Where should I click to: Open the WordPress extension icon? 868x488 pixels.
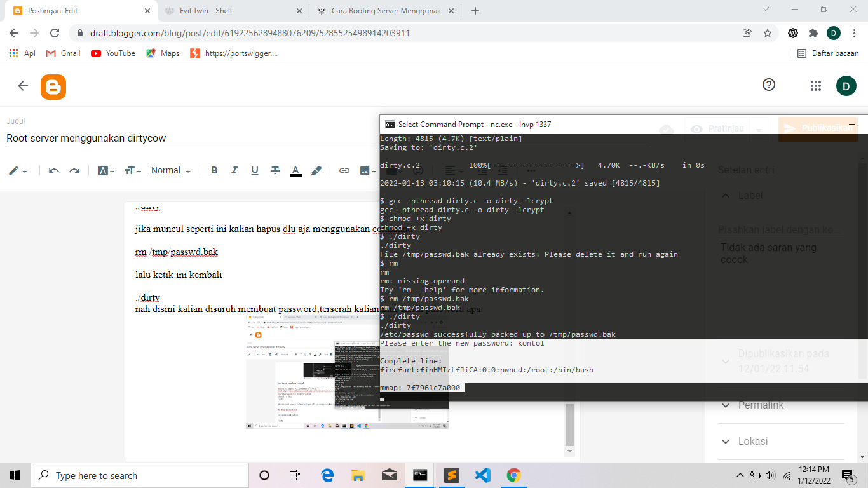point(793,33)
